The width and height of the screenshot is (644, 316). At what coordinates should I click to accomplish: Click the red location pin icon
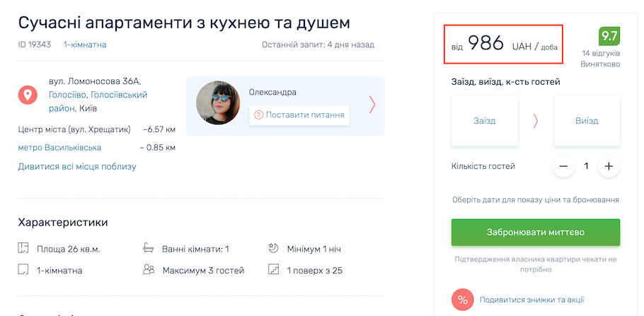tap(28, 95)
